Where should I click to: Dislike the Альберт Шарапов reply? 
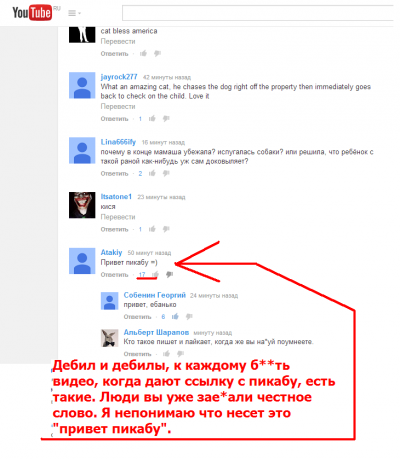tap(180, 354)
